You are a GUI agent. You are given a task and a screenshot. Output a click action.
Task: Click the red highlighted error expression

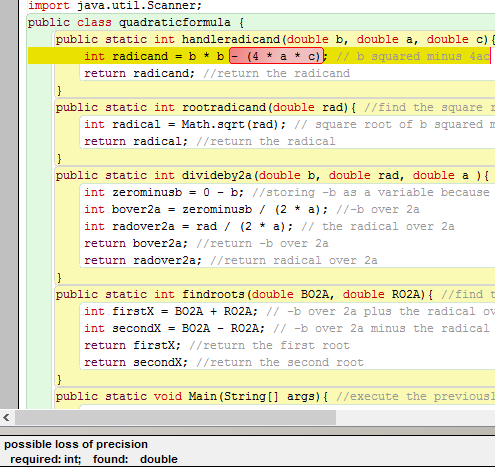click(276, 56)
